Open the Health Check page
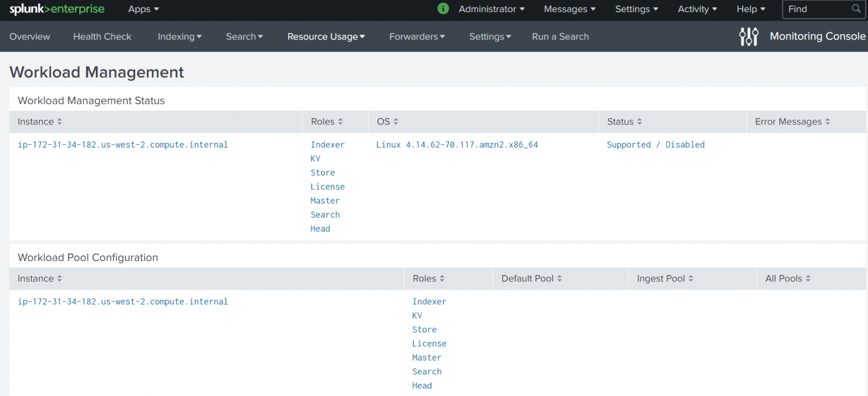This screenshot has width=868, height=396. (102, 36)
